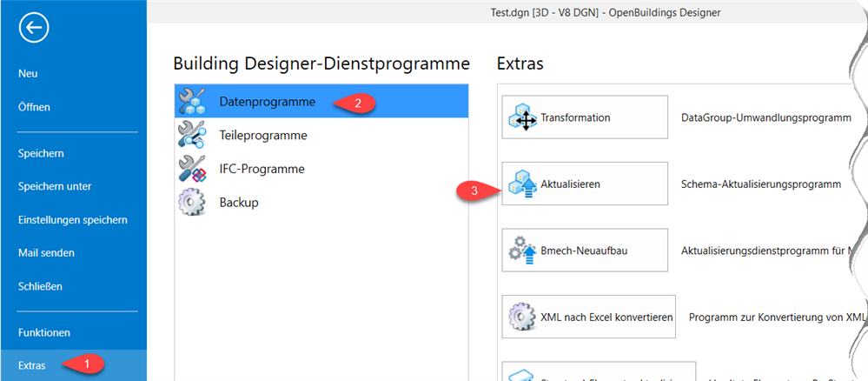Viewport: 868px width, 381px height.
Task: Click the Datenprogramme wrench icon
Action: (192, 102)
